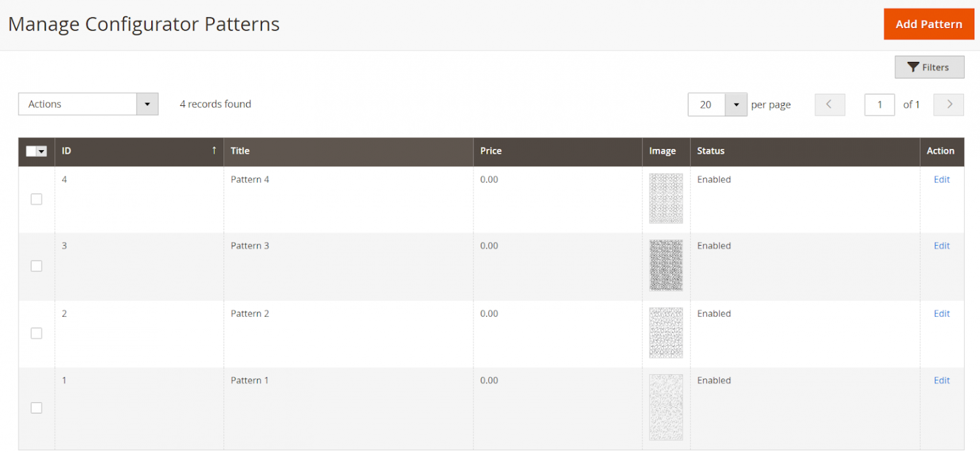The height and width of the screenshot is (452, 980).
Task: Open the select-all mass action dropdown arrow
Action: [41, 151]
